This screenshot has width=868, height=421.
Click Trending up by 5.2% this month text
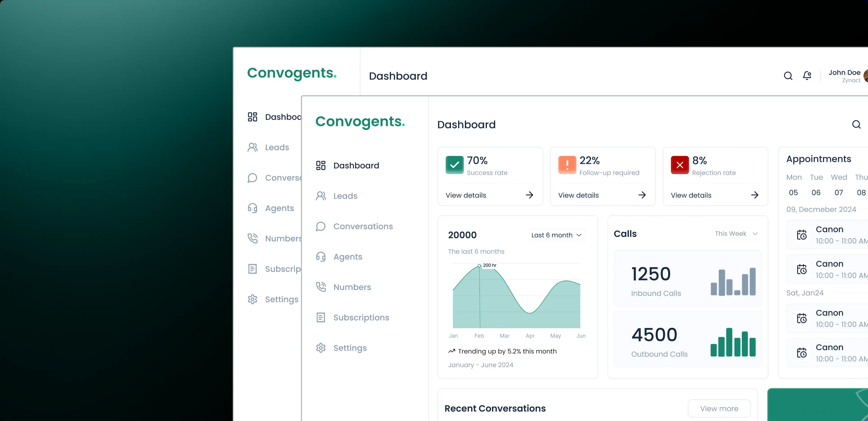(507, 351)
